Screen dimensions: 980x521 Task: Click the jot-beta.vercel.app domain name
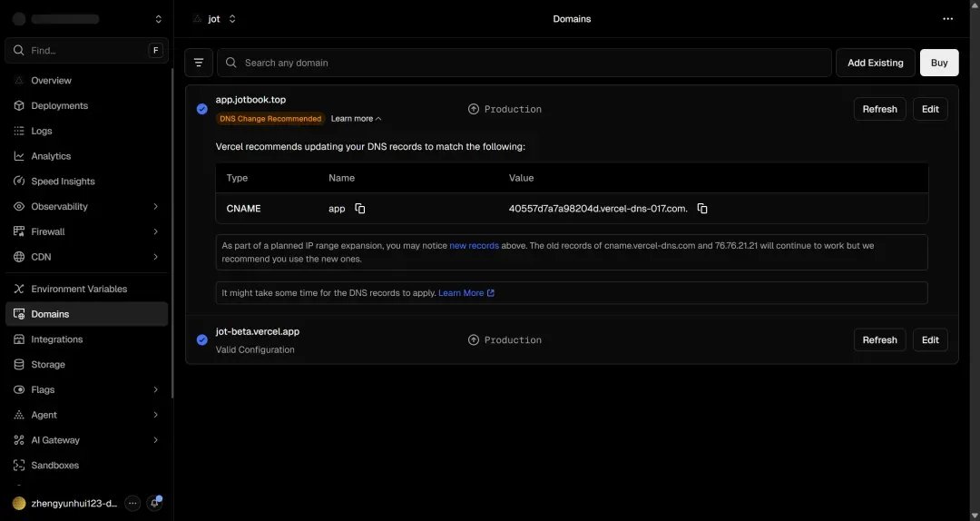258,331
